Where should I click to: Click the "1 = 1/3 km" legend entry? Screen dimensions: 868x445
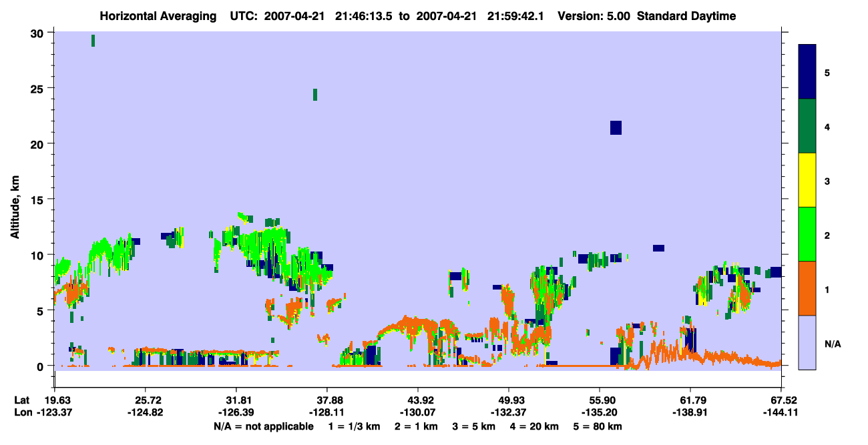click(355, 426)
